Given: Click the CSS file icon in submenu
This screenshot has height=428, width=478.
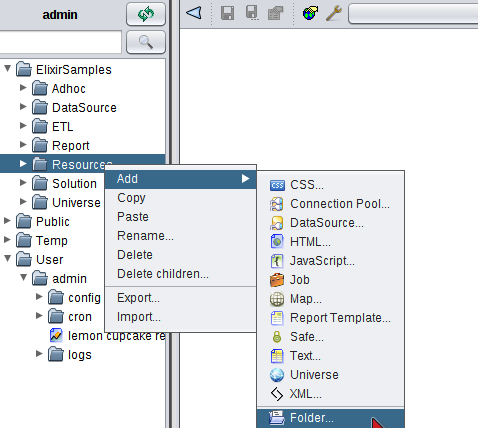Looking at the screenshot, I should coord(277,185).
